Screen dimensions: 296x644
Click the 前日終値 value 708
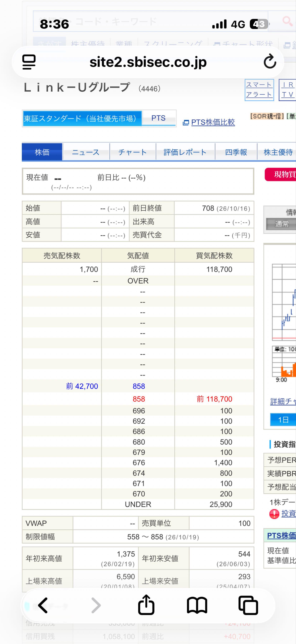(208, 208)
